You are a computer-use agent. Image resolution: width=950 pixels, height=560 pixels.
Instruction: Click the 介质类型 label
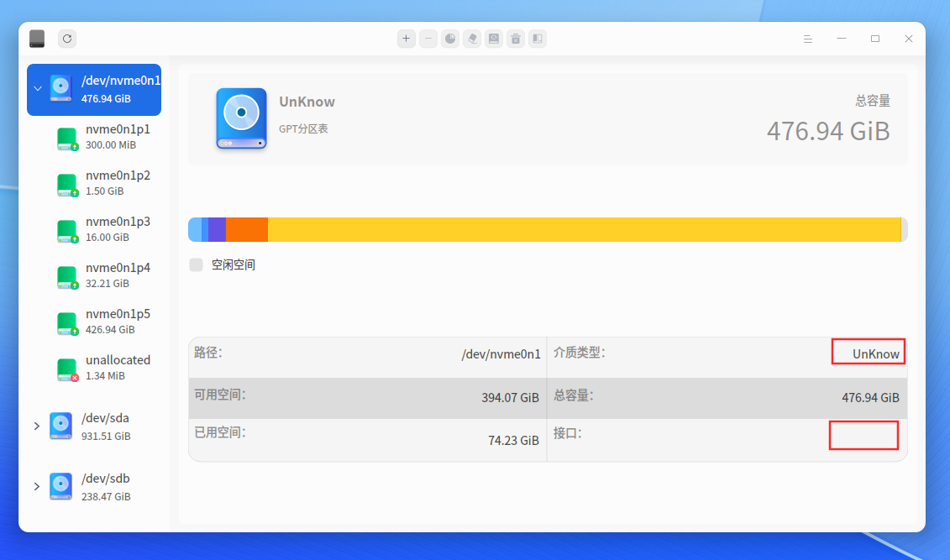tap(580, 353)
